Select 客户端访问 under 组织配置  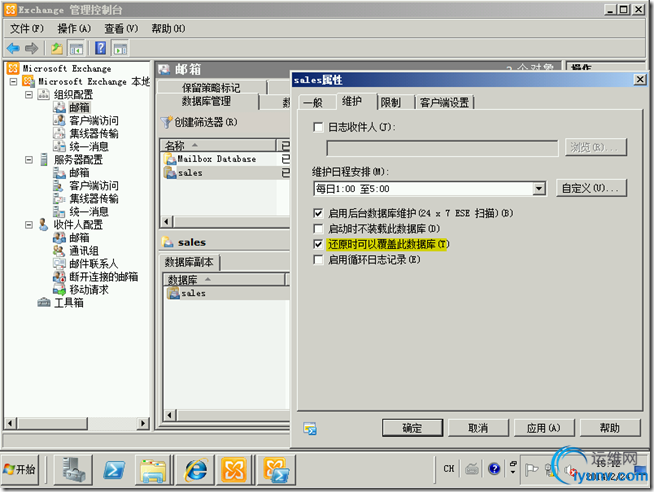[x=94, y=120]
